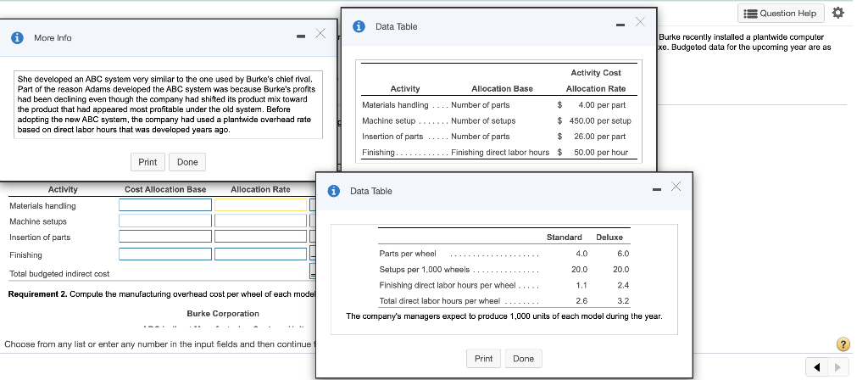Screen dimensions: 868x380
Task: Select Insertion of parts allocation rate field
Action: pos(261,237)
